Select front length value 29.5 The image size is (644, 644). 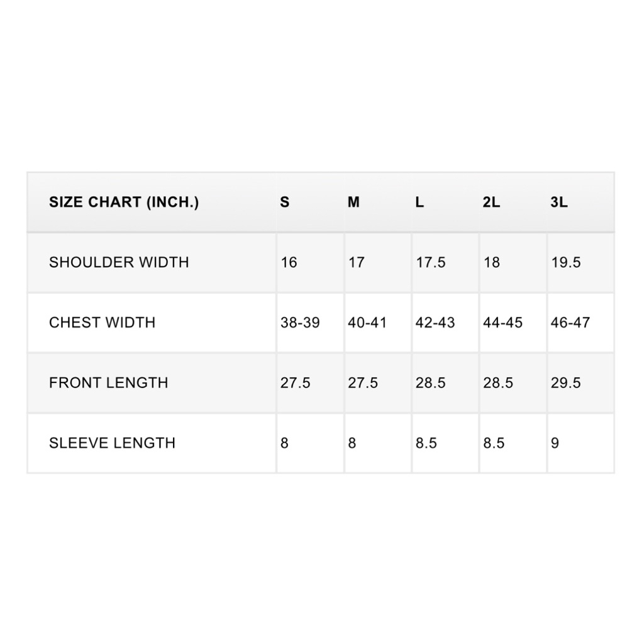(x=566, y=382)
